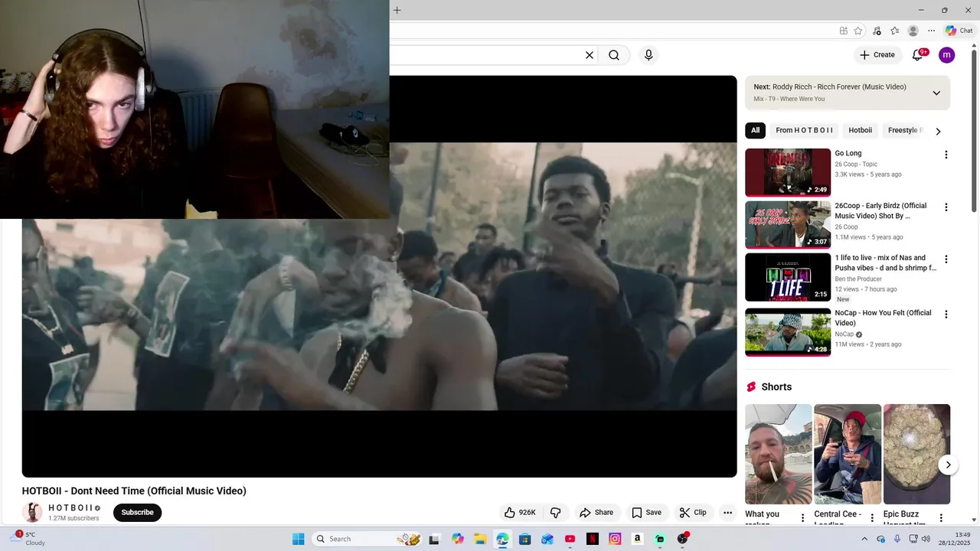Open Netflix from taskbar
This screenshot has width=980, height=551.
point(592,539)
